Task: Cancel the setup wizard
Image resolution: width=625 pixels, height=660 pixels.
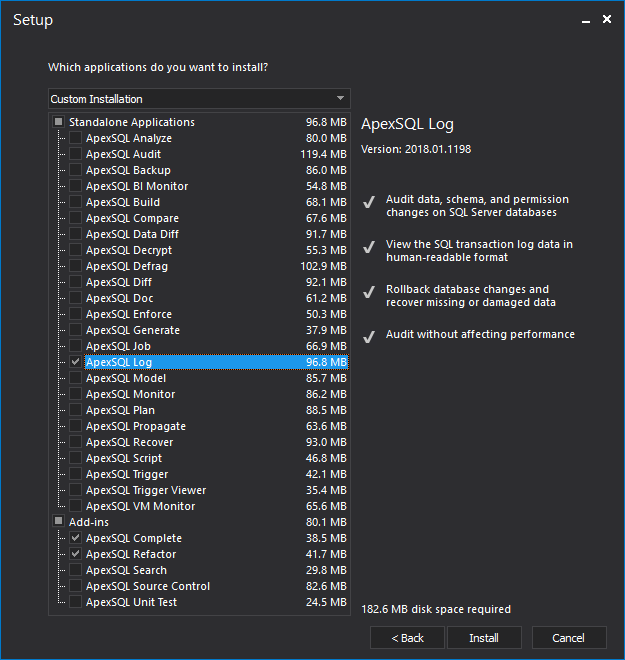Action: tap(569, 638)
